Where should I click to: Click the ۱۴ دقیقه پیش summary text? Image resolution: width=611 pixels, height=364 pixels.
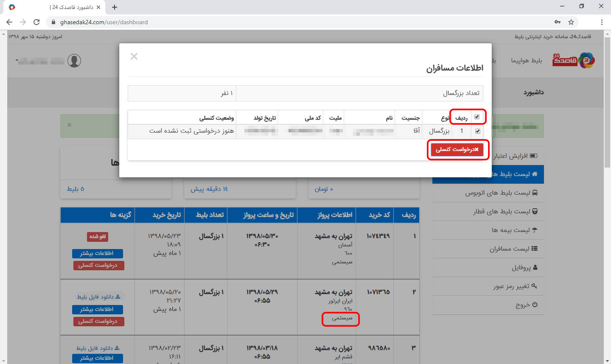tap(209, 189)
